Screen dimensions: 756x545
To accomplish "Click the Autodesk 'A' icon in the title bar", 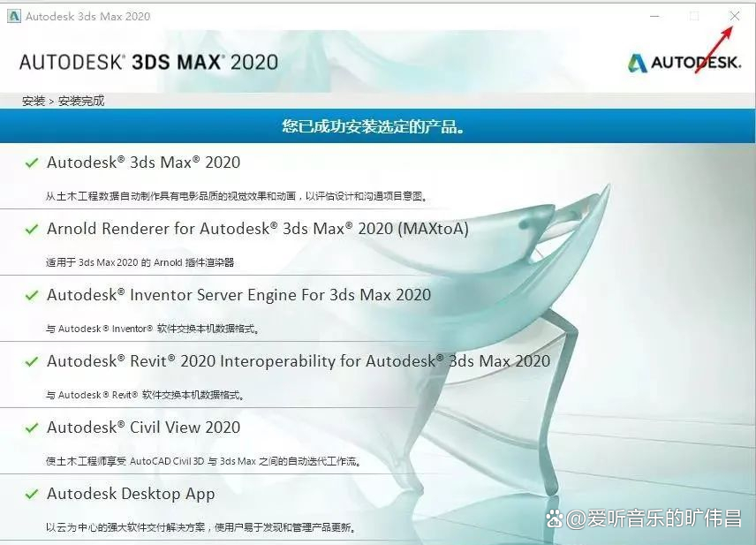I will point(14,16).
